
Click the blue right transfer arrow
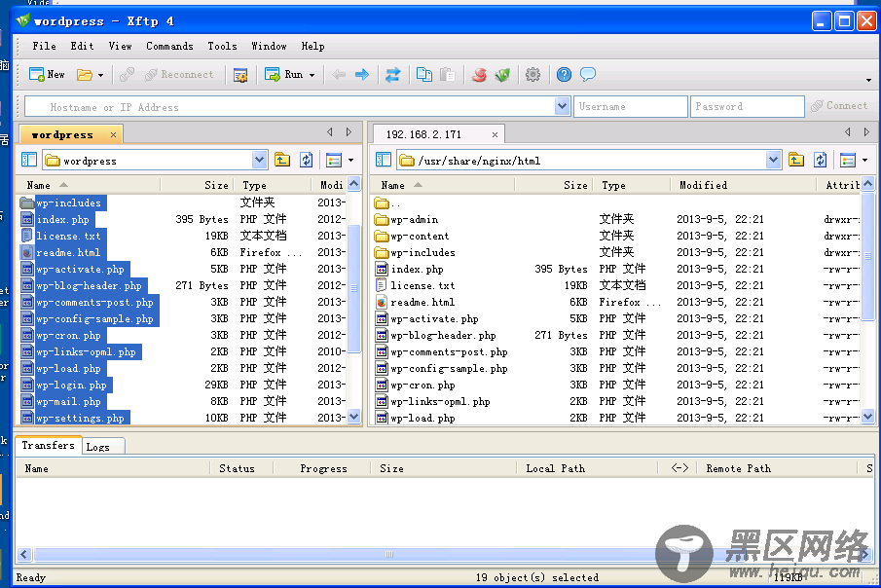coord(362,74)
